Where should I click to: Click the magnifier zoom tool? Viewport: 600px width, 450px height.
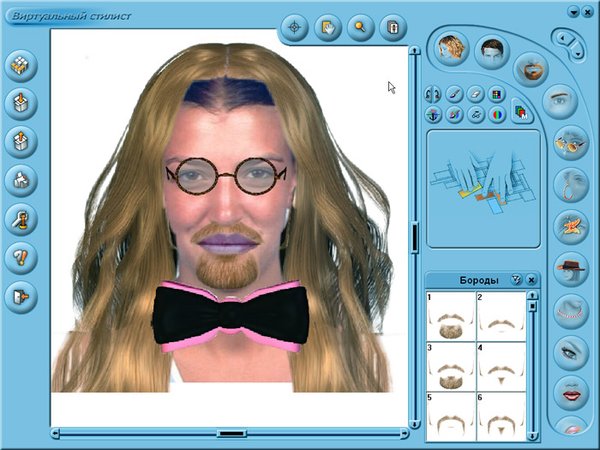(x=360, y=28)
